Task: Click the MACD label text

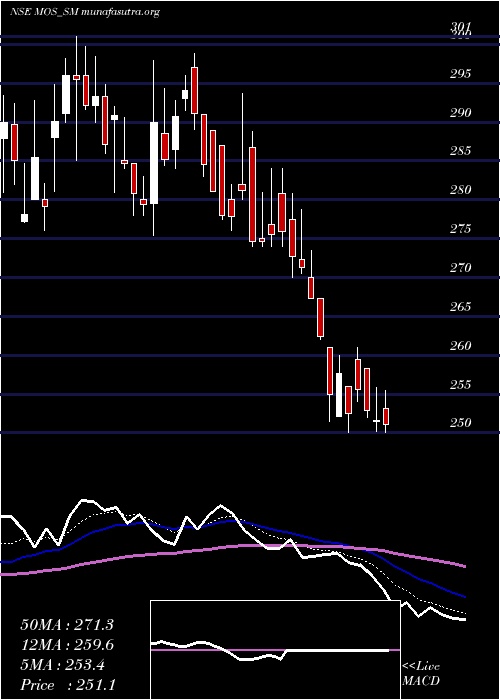Action: [420, 681]
